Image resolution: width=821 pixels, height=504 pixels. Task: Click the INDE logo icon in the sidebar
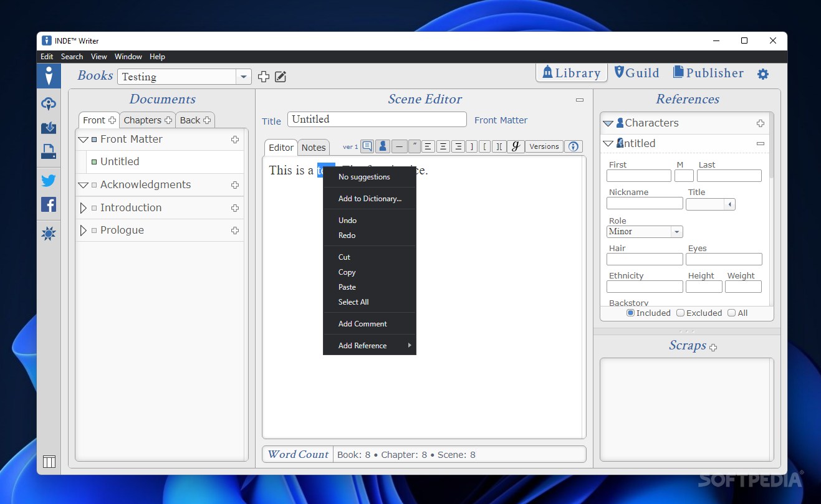coord(49,76)
